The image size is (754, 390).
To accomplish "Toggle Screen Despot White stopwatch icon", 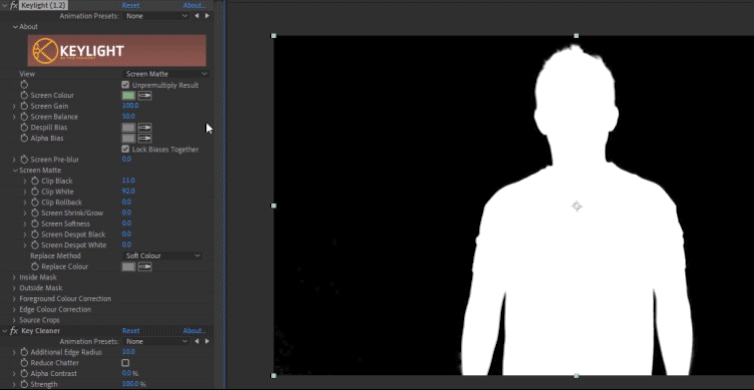I will (x=35, y=245).
